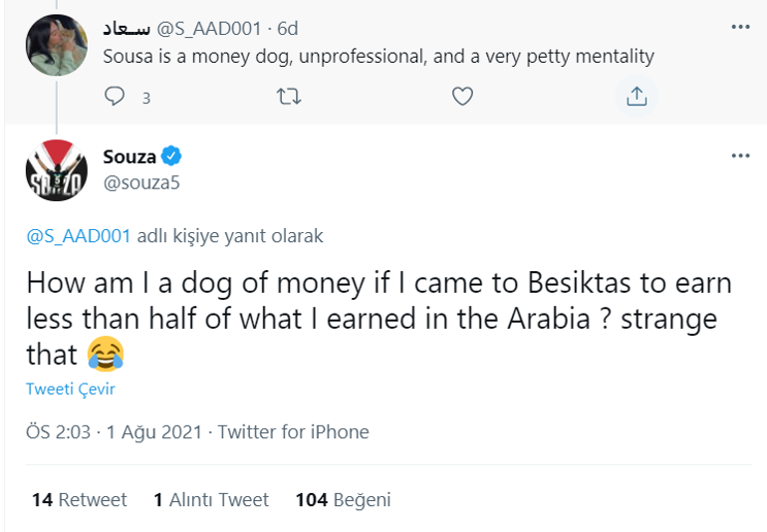
Task: View the 14 Retweet list
Action: click(x=80, y=499)
